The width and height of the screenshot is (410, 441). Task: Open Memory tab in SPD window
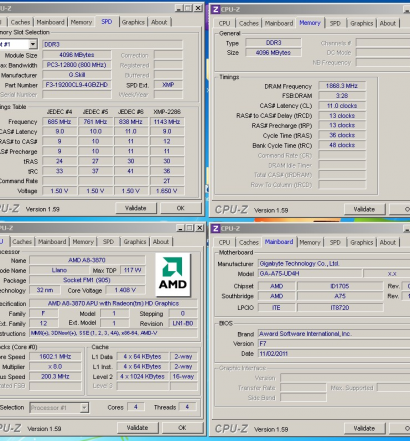[81, 22]
